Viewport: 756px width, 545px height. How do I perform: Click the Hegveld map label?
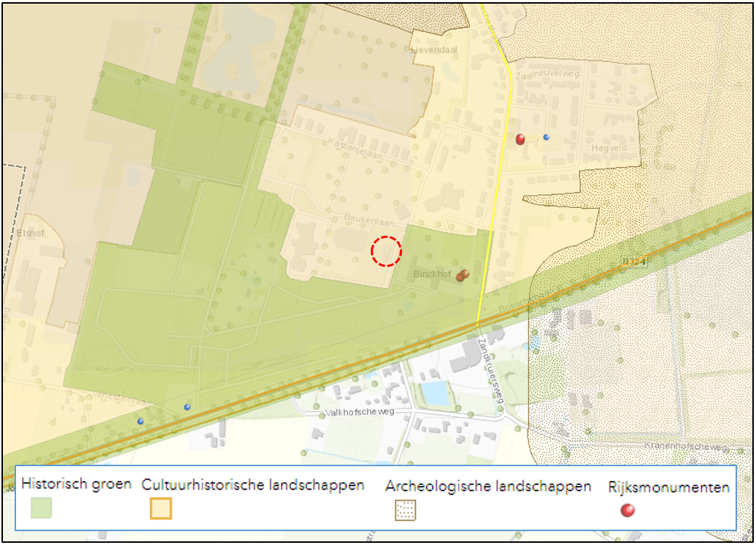pyautogui.click(x=609, y=148)
